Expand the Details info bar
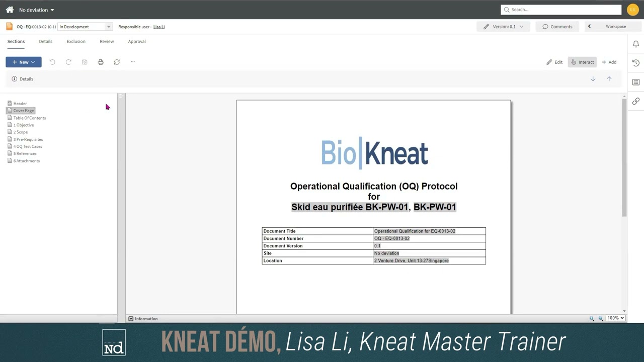Screen dimensions: 644x362 point(22,79)
